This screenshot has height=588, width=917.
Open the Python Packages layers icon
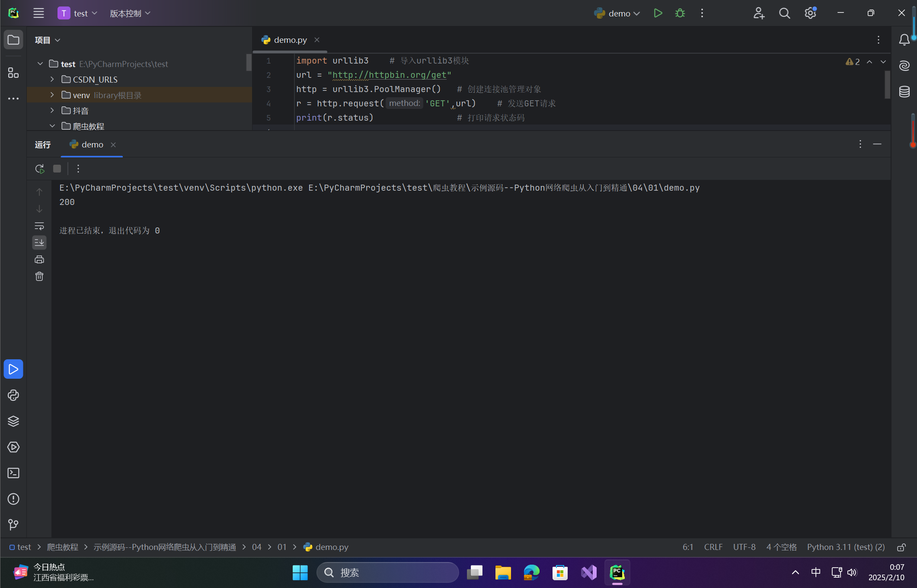[13, 421]
